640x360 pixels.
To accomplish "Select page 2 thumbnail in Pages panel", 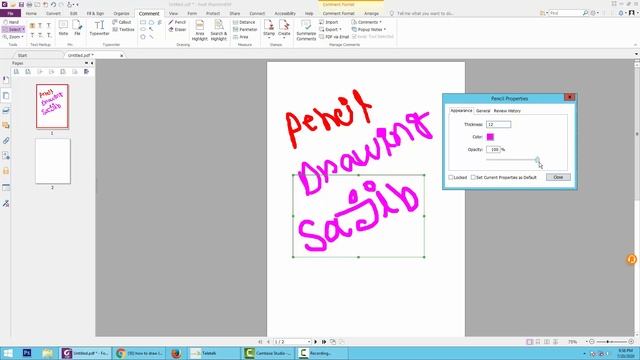I will pos(53,161).
